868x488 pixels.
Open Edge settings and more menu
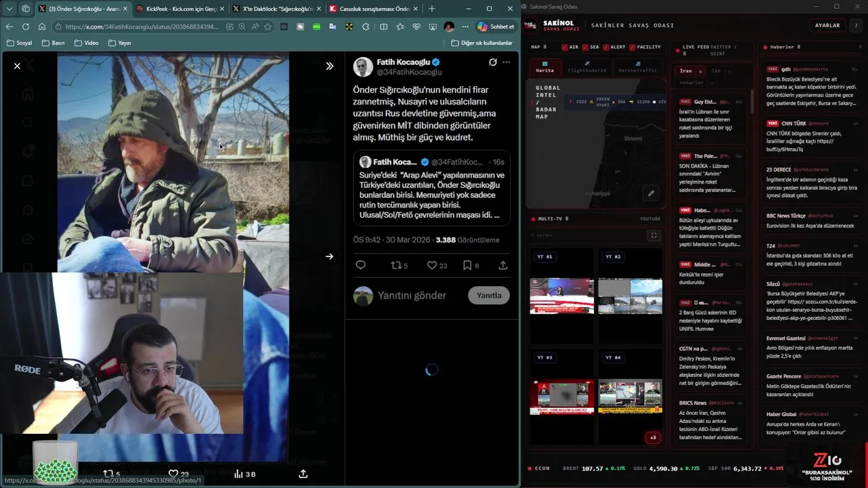pos(465,26)
